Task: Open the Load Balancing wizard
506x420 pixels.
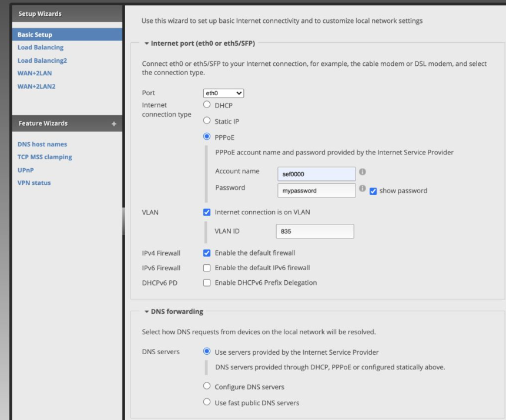Action: 41,48
